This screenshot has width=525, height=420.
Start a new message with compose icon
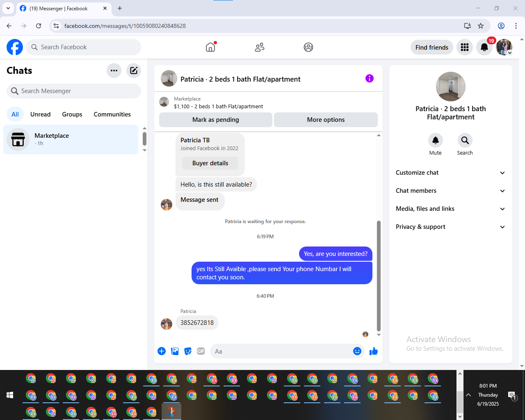point(134,71)
